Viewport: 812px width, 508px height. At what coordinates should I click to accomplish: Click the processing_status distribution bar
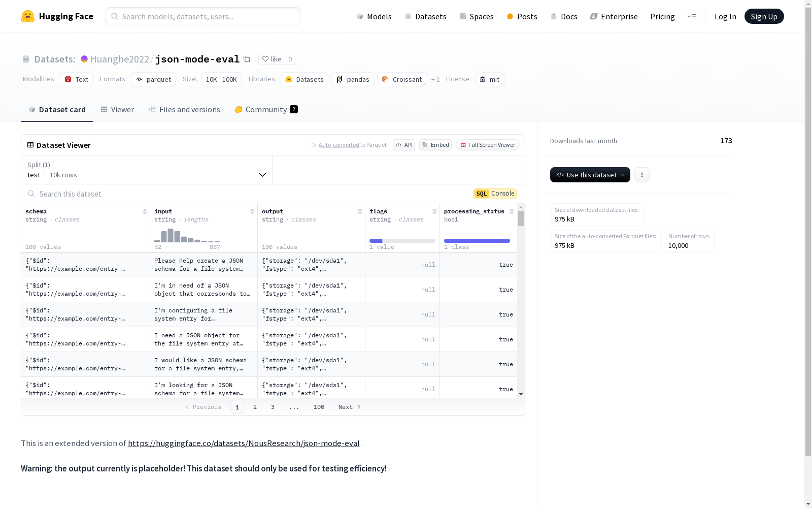pyautogui.click(x=477, y=241)
